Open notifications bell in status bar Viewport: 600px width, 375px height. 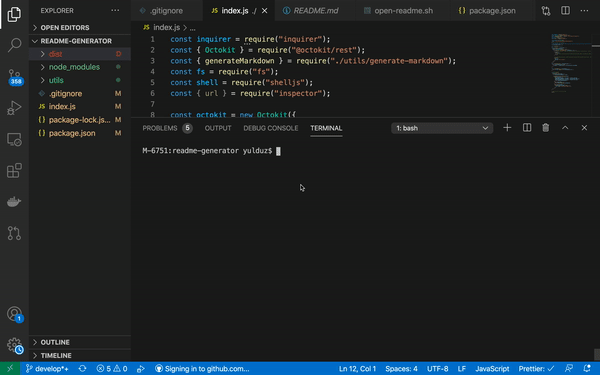[587, 368]
